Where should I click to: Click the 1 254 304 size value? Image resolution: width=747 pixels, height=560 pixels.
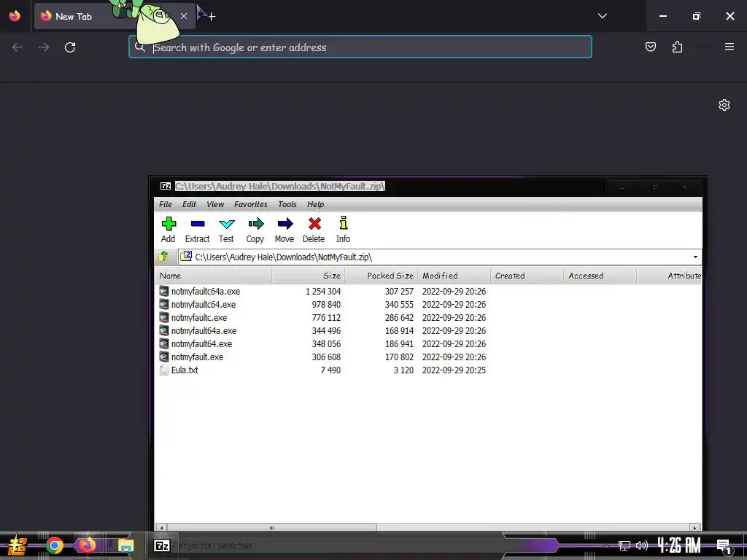click(323, 292)
